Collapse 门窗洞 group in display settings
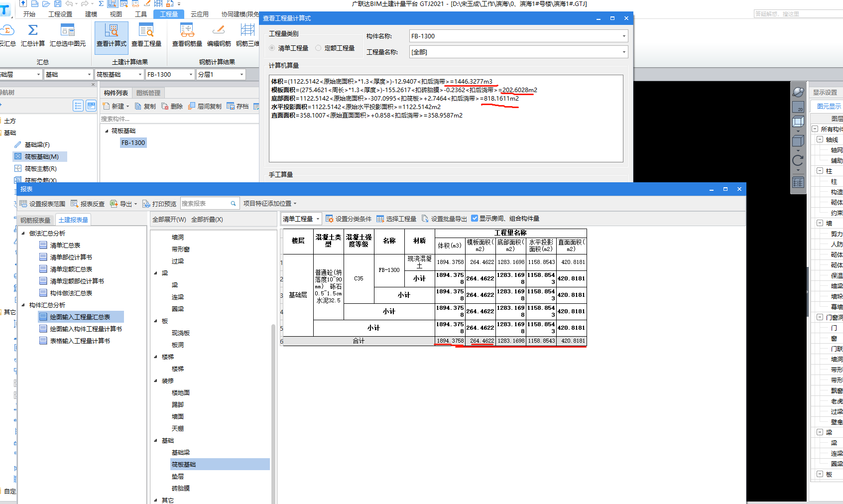 (820, 317)
